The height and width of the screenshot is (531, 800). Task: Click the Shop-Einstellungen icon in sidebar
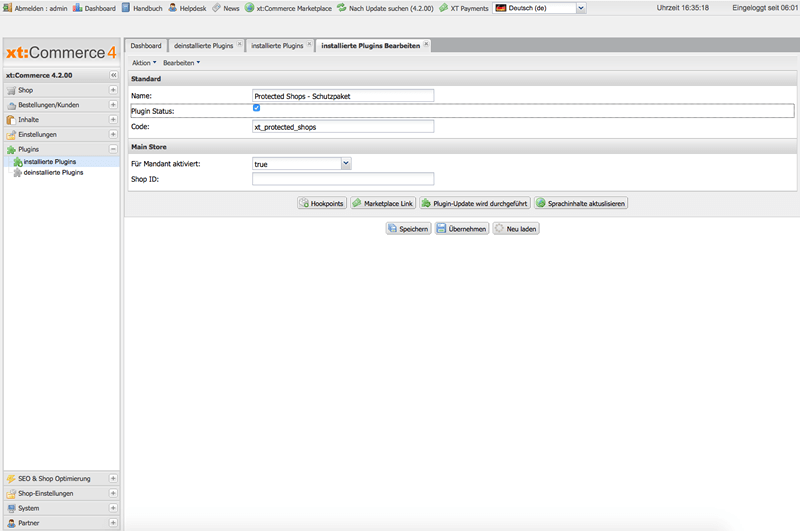pyautogui.click(x=11, y=493)
